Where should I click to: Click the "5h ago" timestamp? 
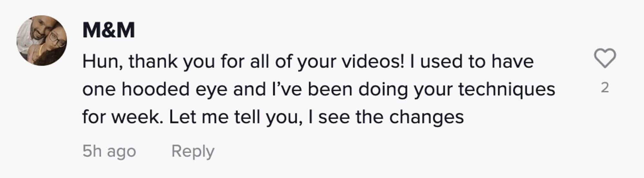coord(109,151)
